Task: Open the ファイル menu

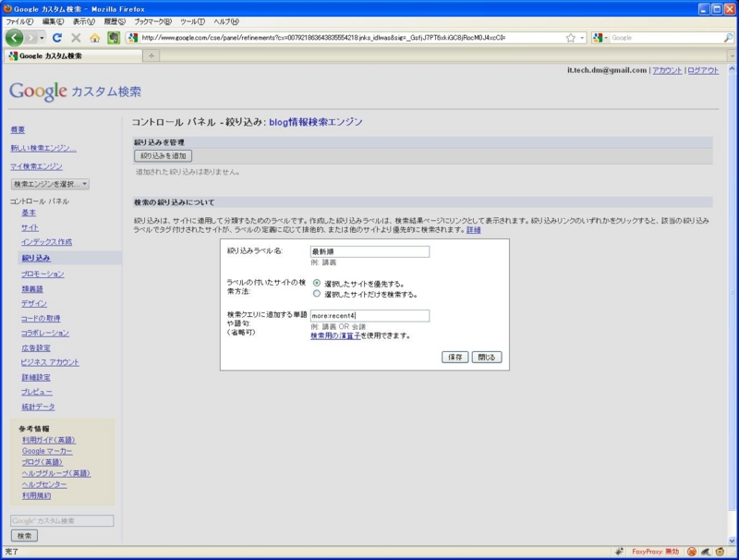Action: [19, 21]
